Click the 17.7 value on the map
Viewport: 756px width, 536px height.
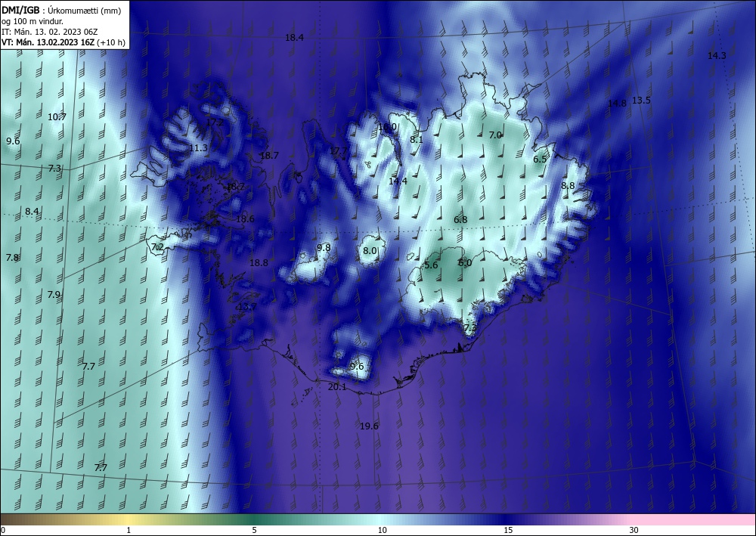pos(338,151)
